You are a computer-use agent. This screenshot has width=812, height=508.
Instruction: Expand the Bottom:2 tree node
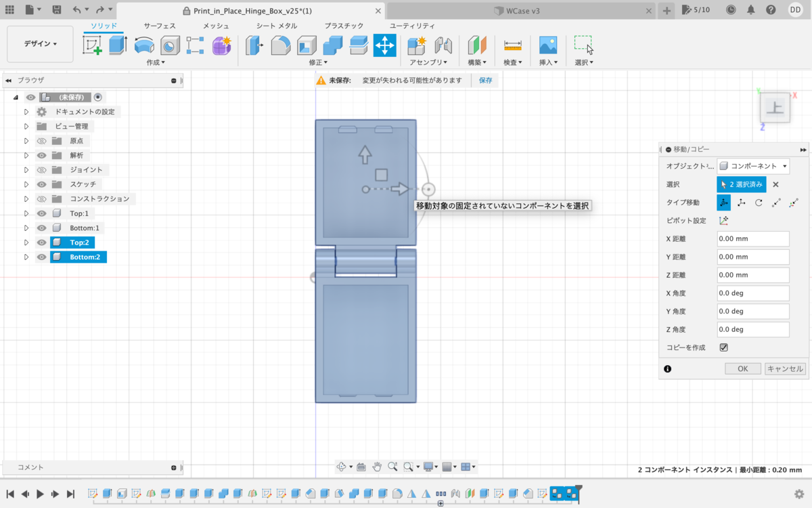(x=27, y=257)
